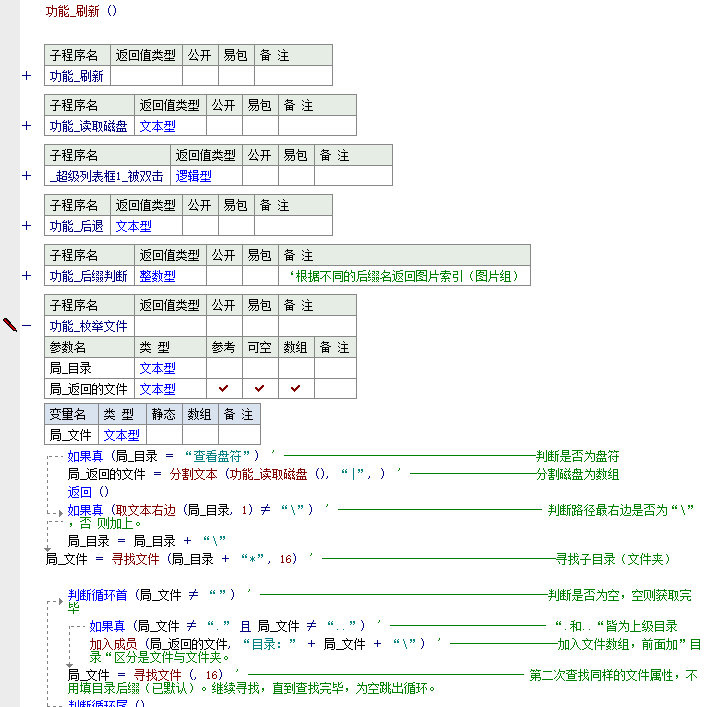Viewport: 708px width, 707px height.
Task: Click the red pencil edit marker icon
Action: coord(10,325)
